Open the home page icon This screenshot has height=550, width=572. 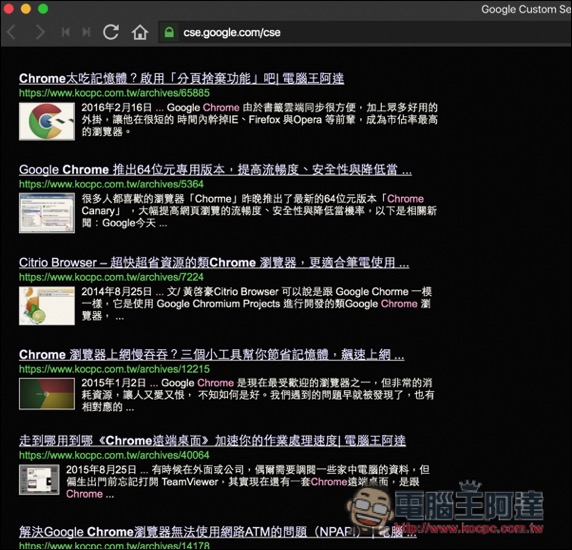tap(140, 32)
